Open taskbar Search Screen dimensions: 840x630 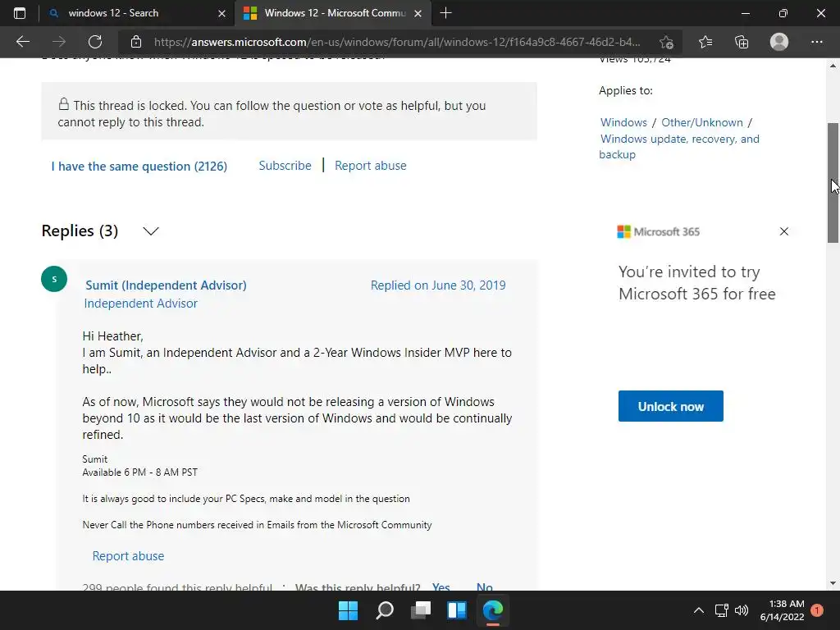tap(385, 610)
